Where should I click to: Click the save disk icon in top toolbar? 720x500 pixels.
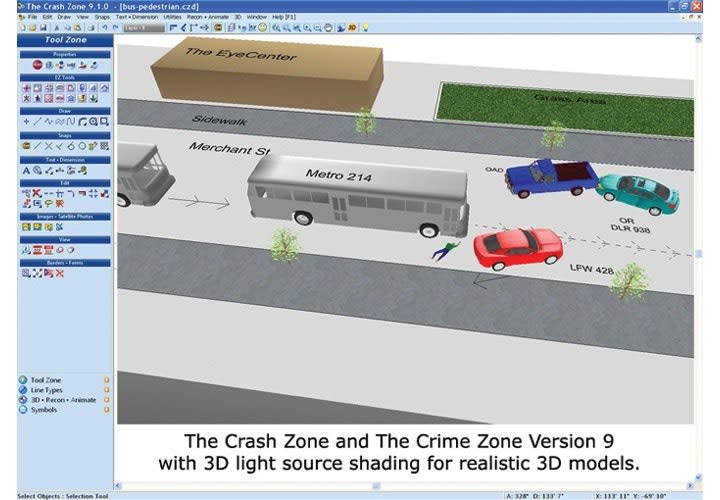click(x=44, y=28)
